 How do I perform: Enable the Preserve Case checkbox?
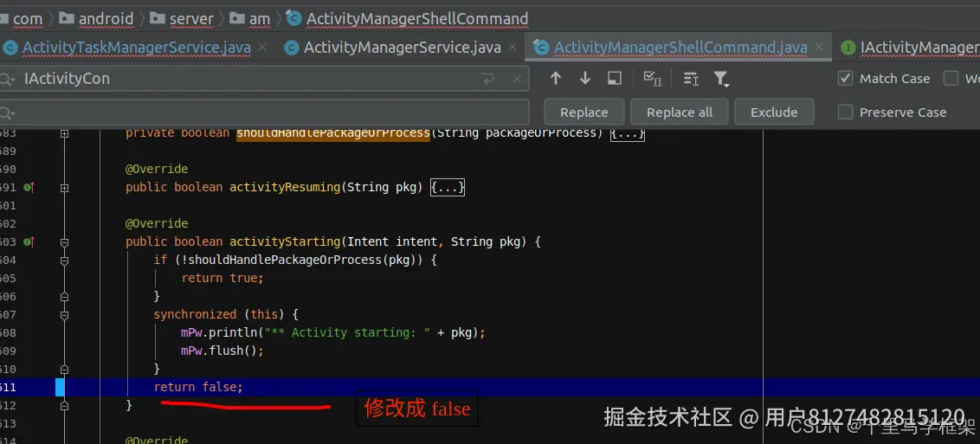tap(845, 113)
